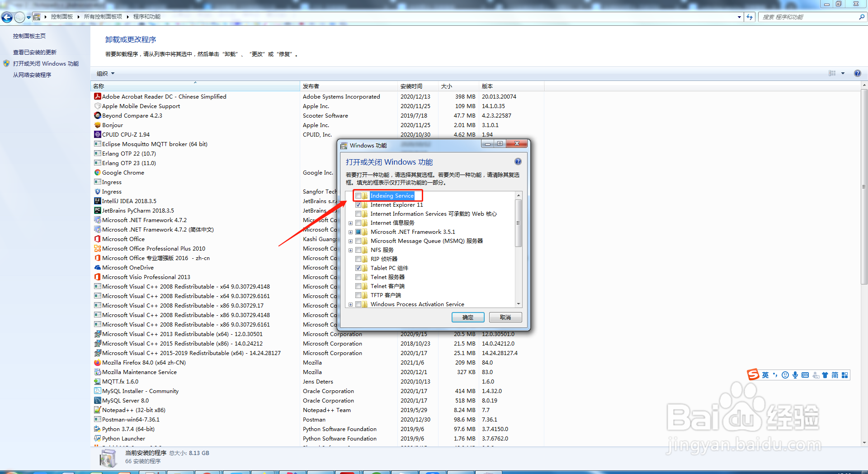Image resolution: width=868 pixels, height=474 pixels.
Task: Click the help icon in Programs toolbar
Action: 857,73
